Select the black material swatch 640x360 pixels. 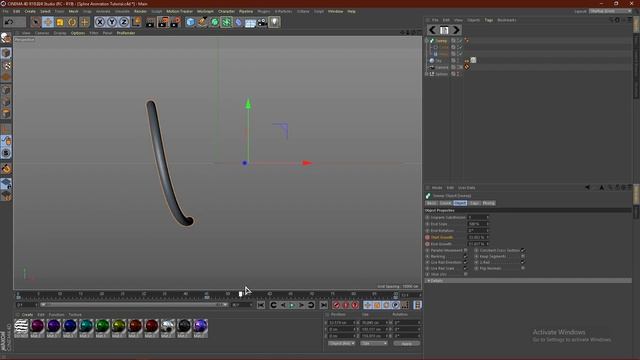click(x=184, y=326)
